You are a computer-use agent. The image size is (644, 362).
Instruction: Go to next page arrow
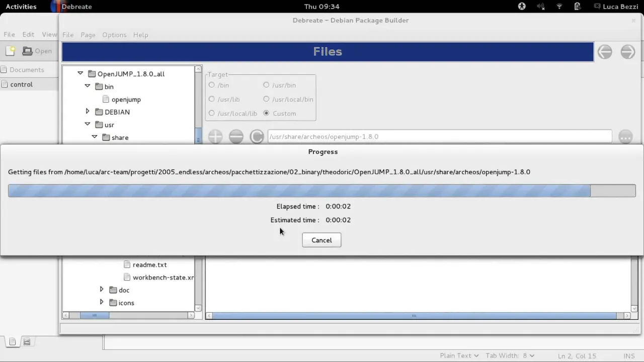pyautogui.click(x=628, y=52)
